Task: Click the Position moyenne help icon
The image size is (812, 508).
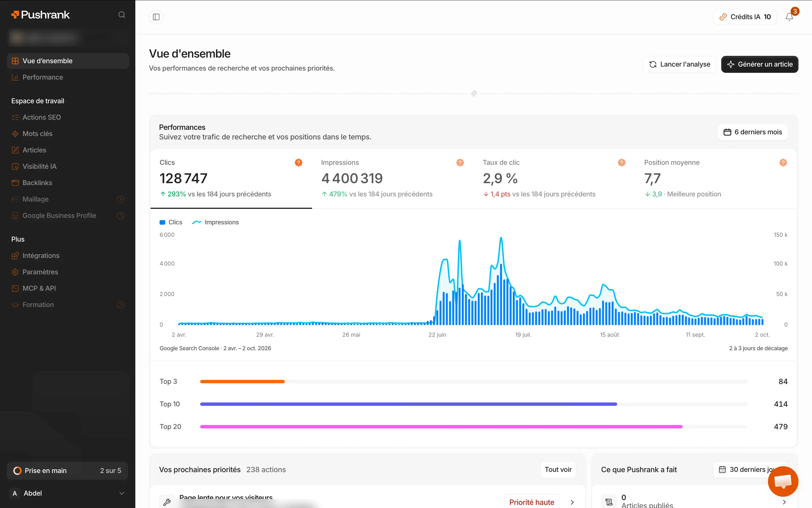Action: (x=783, y=163)
